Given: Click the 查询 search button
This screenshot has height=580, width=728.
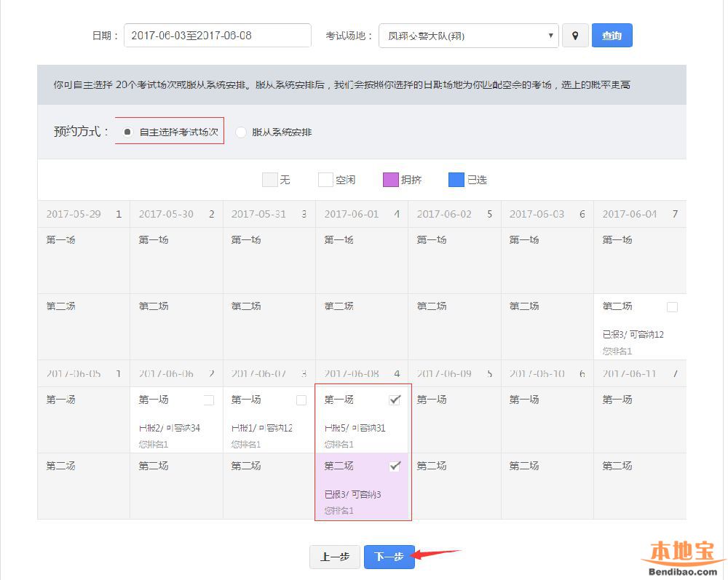Looking at the screenshot, I should tap(612, 36).
